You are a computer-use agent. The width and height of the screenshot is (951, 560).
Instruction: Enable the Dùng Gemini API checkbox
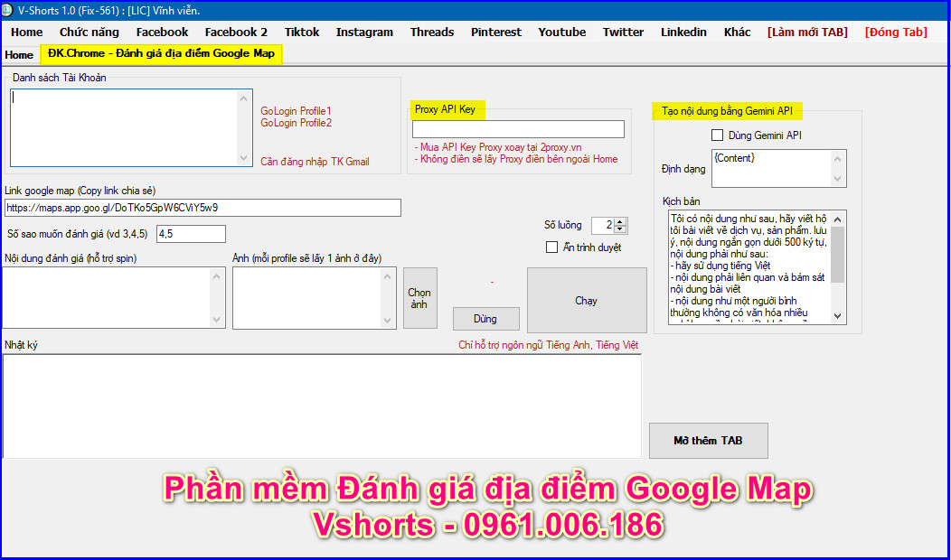click(717, 135)
